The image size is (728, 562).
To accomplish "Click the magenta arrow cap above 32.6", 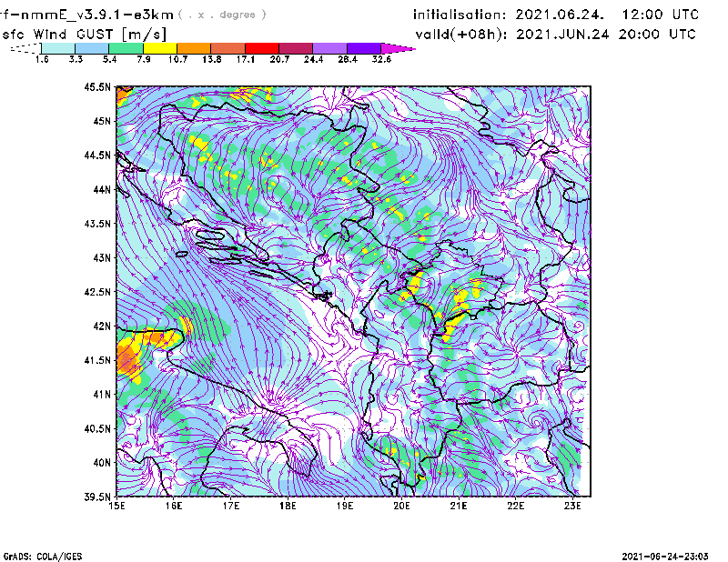I will pyautogui.click(x=396, y=48).
